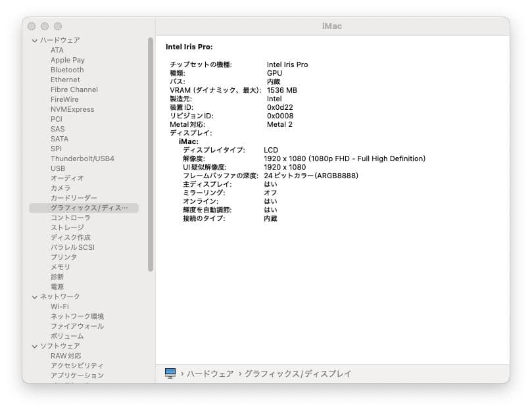Select アクセシビリティ in the sidebar

[77, 366]
